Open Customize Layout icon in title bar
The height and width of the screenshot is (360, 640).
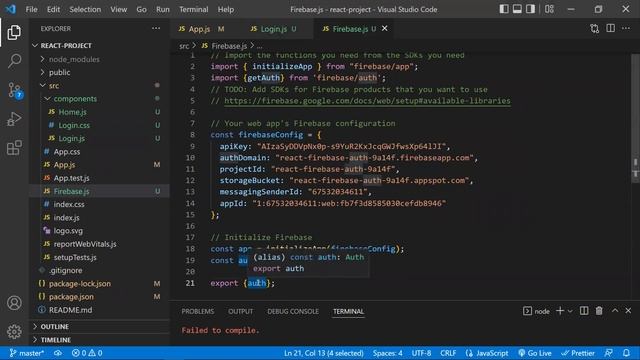(x=549, y=9)
